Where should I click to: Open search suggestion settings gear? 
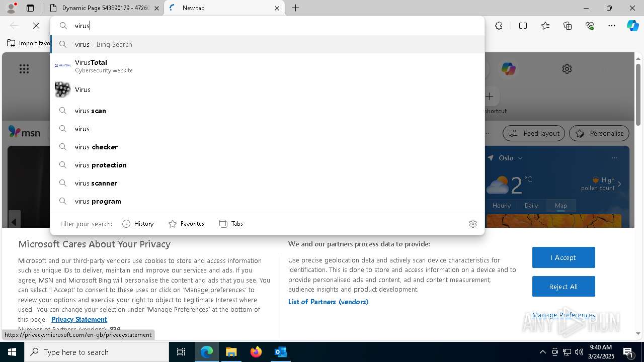tap(472, 224)
